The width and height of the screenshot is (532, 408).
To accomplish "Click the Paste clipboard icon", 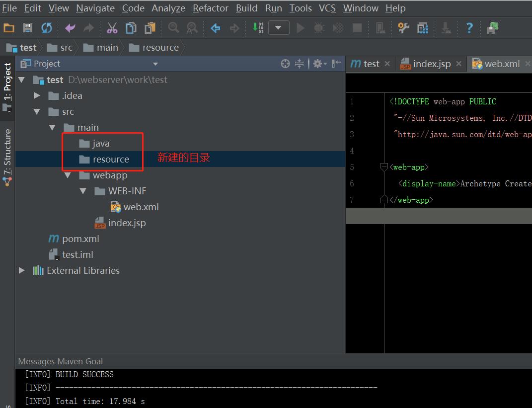I will click(150, 28).
